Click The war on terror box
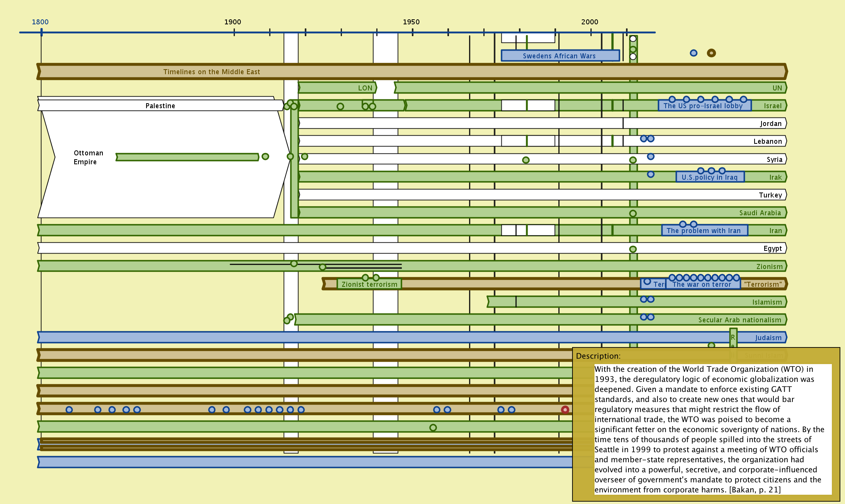The width and height of the screenshot is (845, 504). coord(702,284)
